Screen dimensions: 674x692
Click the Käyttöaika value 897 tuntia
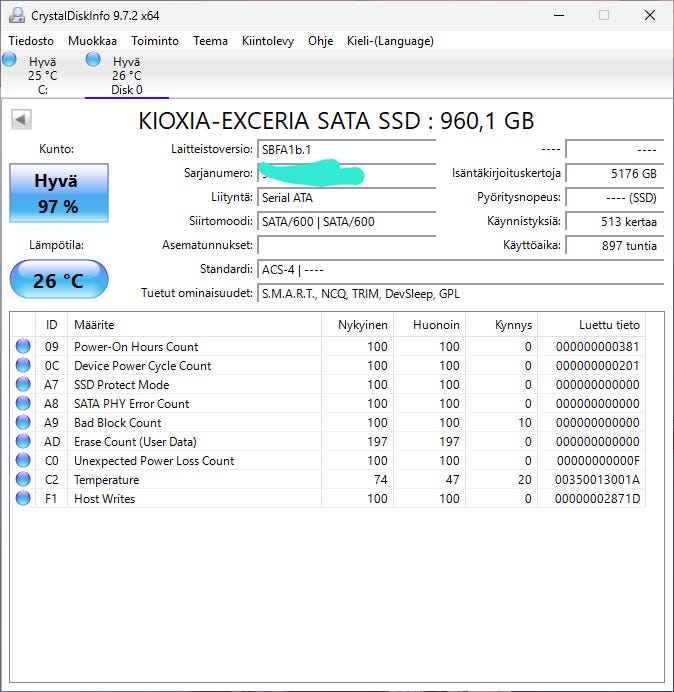614,245
